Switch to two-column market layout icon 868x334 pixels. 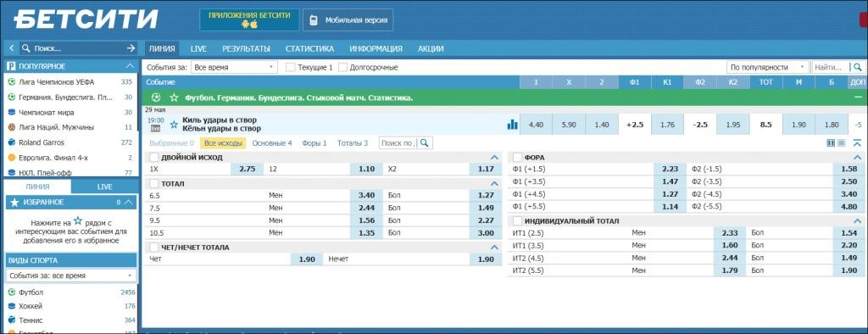coord(831,143)
